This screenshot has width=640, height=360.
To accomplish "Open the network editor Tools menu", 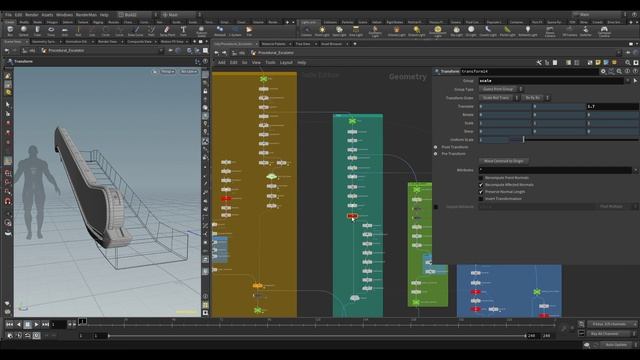I will tap(270, 62).
